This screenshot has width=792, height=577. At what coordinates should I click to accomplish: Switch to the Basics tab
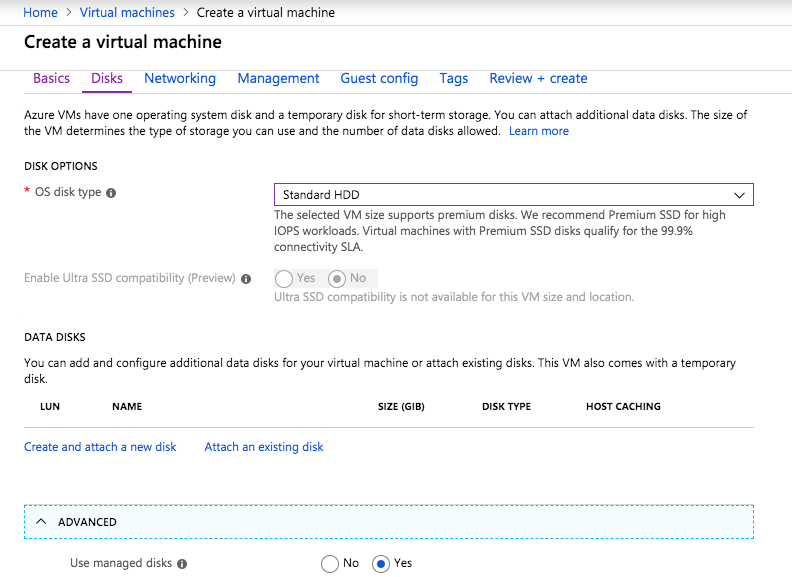point(52,78)
